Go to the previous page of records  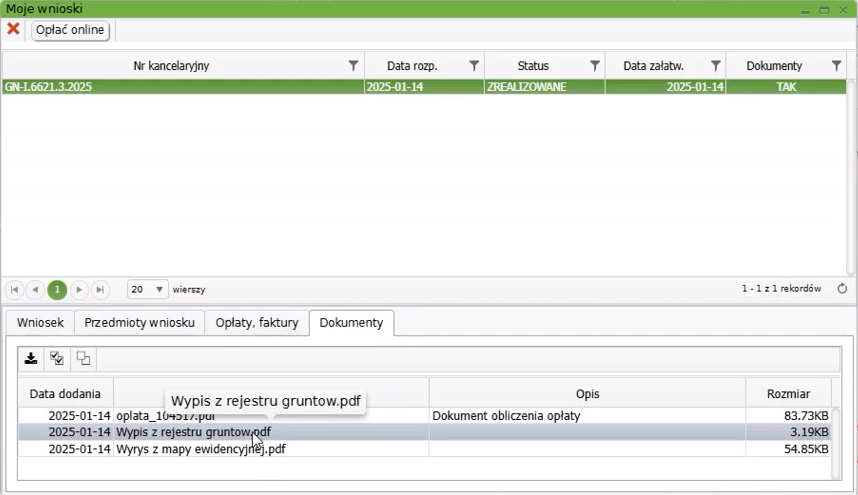pos(36,290)
